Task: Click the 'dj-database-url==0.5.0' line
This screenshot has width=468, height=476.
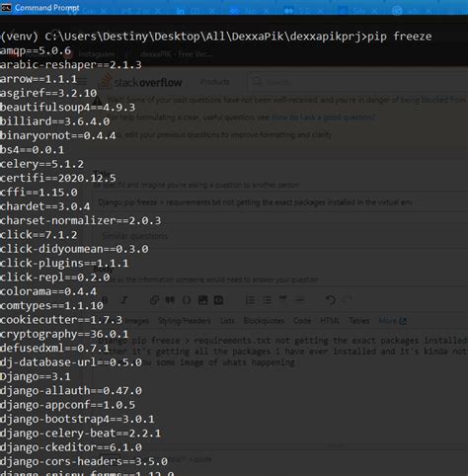Action: 71,362
